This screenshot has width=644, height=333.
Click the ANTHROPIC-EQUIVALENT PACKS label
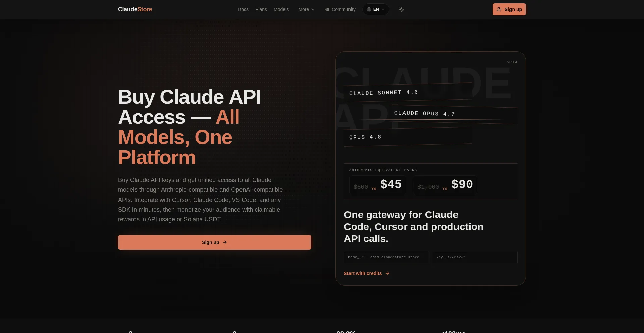tap(383, 170)
